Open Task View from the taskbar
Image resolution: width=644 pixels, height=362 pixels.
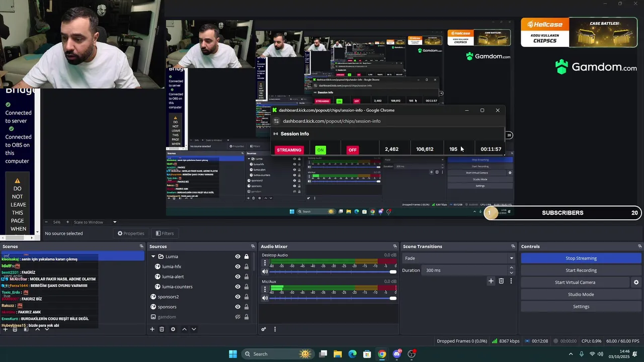323,354
